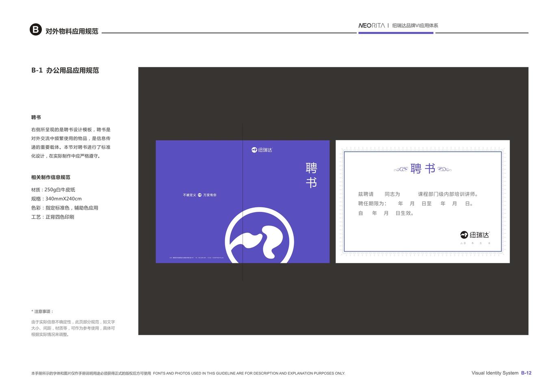The height and width of the screenshot is (392, 555).
Task: Select certificate line 兹聘请 同志为
Action: pyautogui.click(x=418, y=194)
